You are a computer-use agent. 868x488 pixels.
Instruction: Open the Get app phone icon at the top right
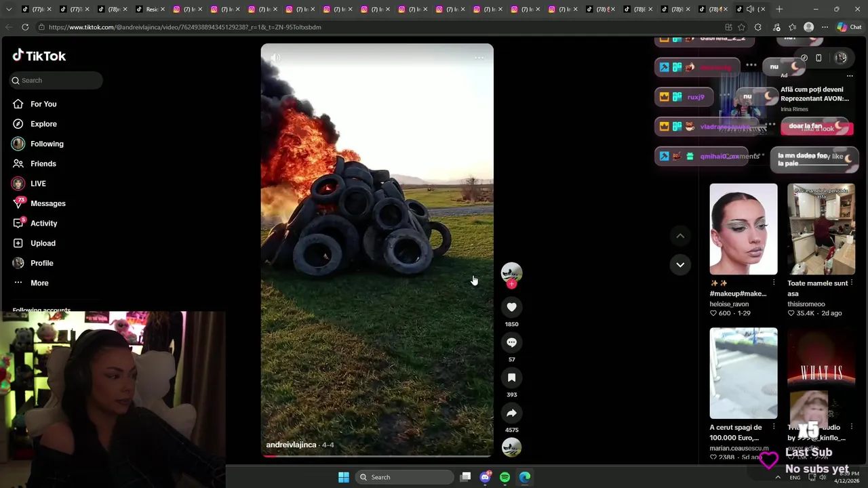[818, 58]
